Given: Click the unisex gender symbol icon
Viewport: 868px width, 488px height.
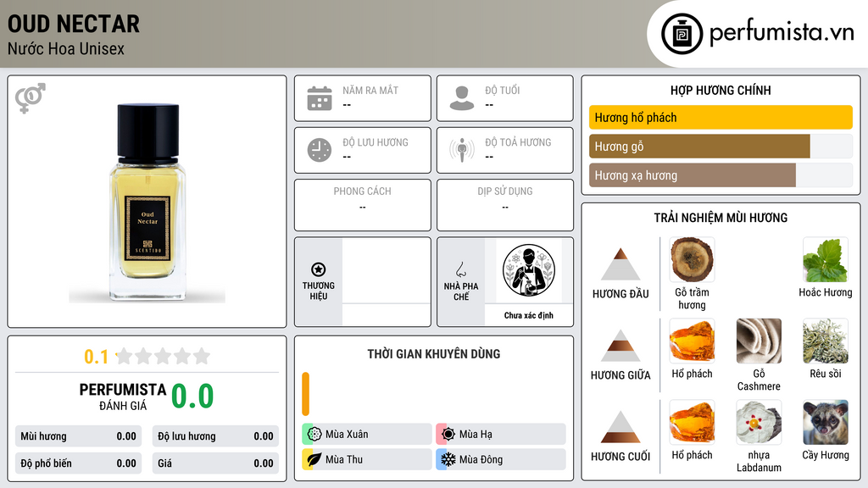Looking at the screenshot, I should tap(30, 98).
